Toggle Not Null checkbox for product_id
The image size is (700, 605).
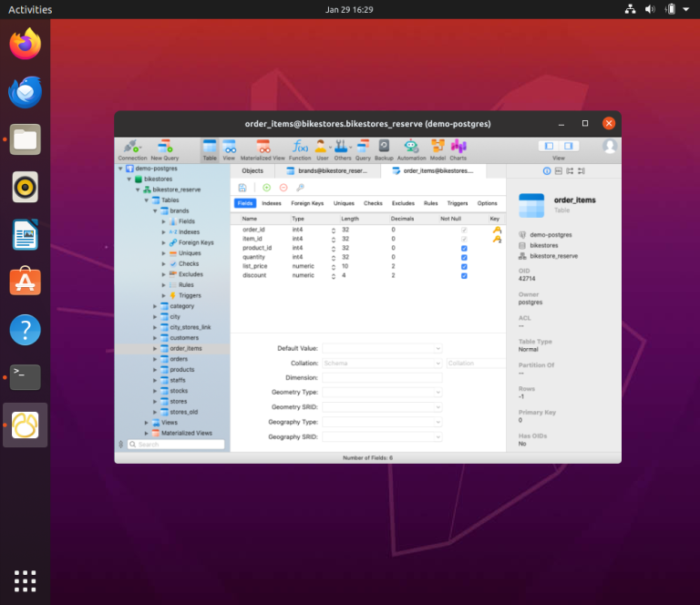pyautogui.click(x=465, y=248)
